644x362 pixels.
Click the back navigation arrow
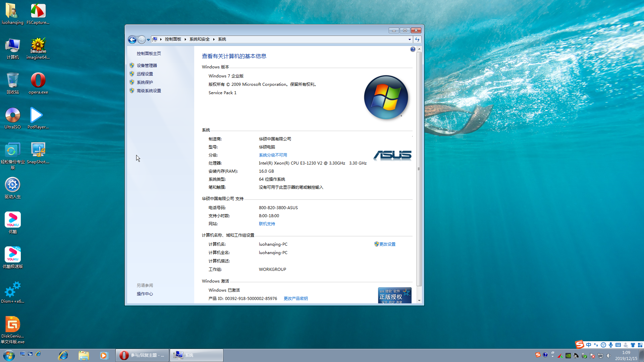coord(132,40)
